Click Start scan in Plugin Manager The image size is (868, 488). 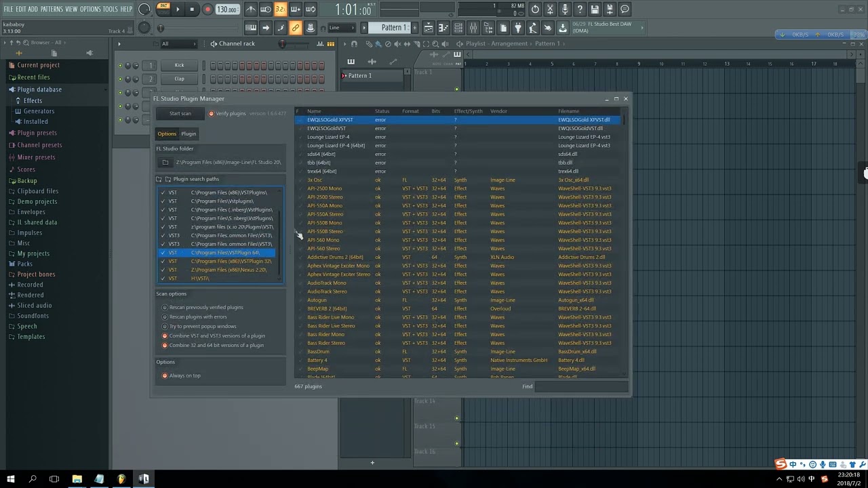point(180,114)
